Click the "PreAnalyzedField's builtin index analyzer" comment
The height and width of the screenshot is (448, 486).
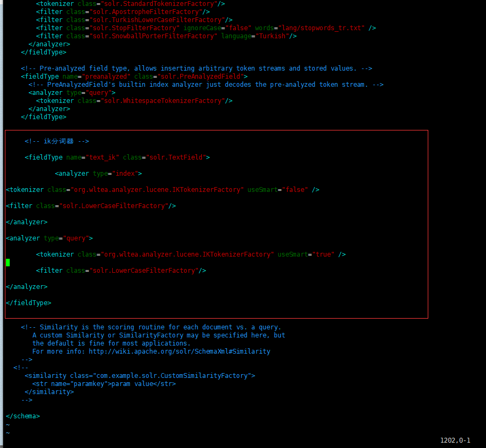point(206,85)
